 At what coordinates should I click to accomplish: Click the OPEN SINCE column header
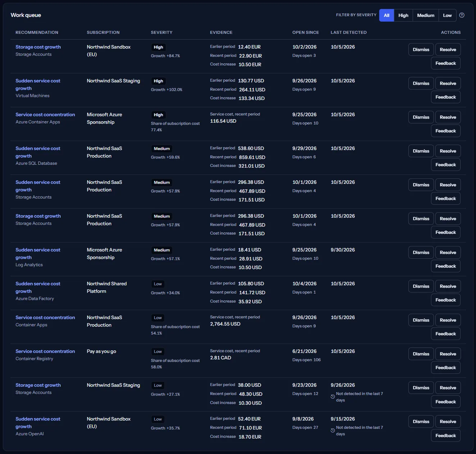pos(305,32)
